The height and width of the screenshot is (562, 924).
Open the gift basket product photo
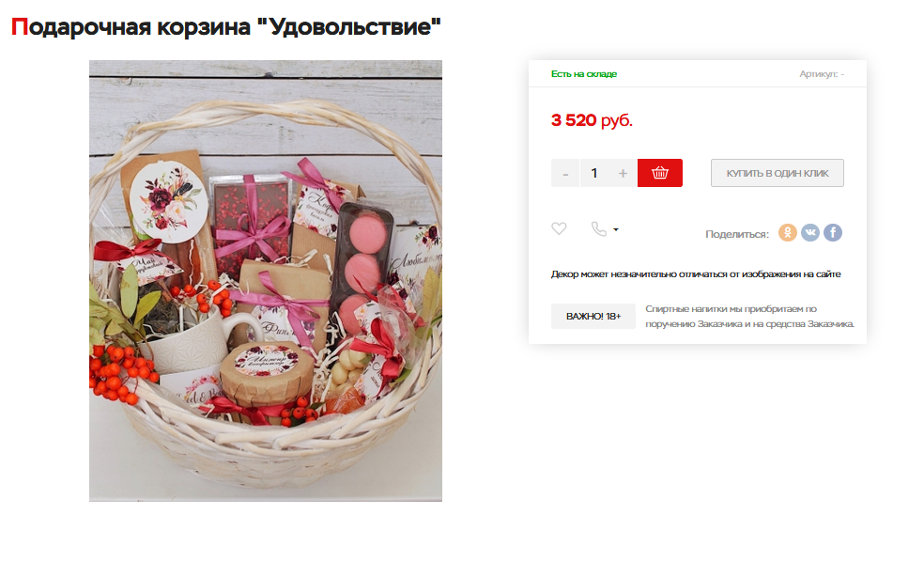266,281
